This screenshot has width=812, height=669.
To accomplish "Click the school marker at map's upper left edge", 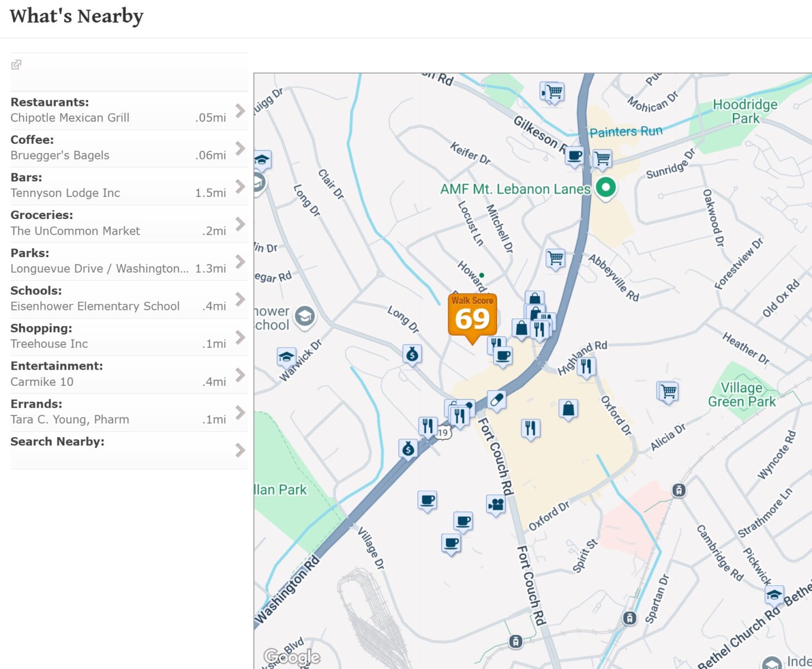I will 262,161.
